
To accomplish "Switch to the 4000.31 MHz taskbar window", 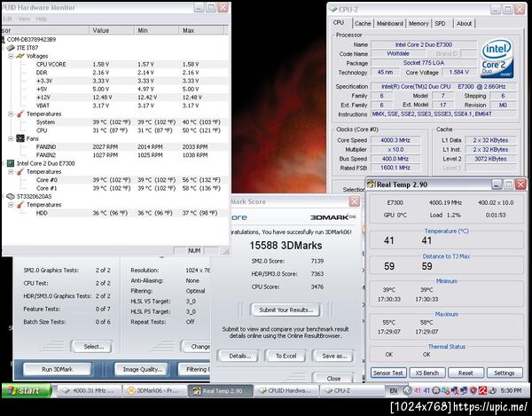I will (90, 391).
